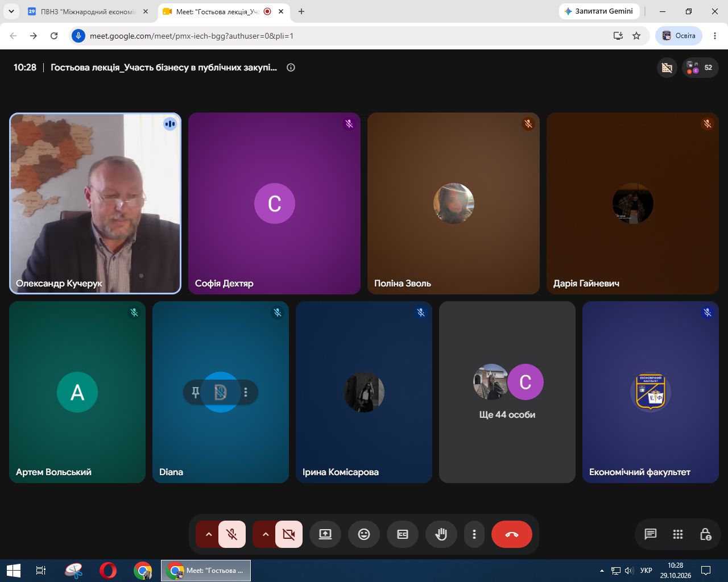The image size is (728, 582).
Task: Click the building icon next to participants count
Action: (667, 68)
